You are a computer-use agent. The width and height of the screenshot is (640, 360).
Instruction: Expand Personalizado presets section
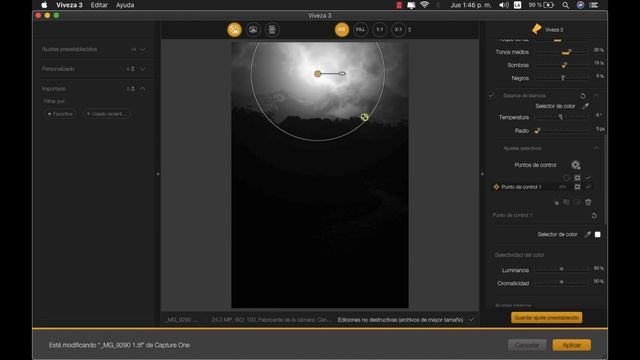tap(143, 69)
